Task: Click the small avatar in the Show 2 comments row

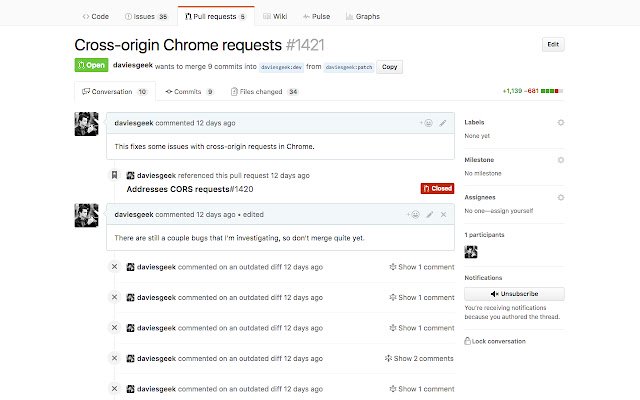Action: (130, 358)
